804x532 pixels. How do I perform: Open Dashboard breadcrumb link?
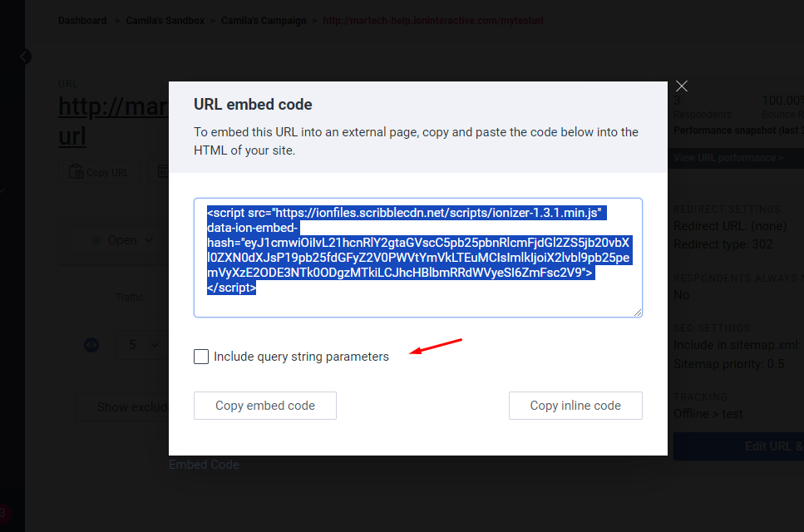(x=82, y=21)
